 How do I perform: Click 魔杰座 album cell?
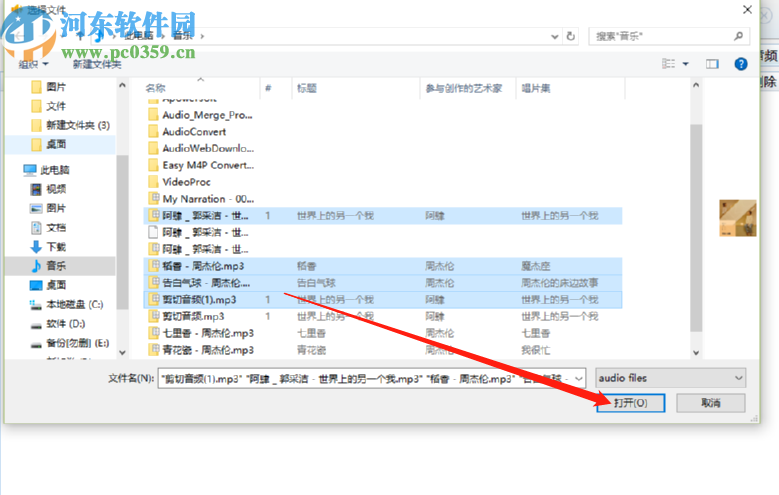[x=536, y=266]
